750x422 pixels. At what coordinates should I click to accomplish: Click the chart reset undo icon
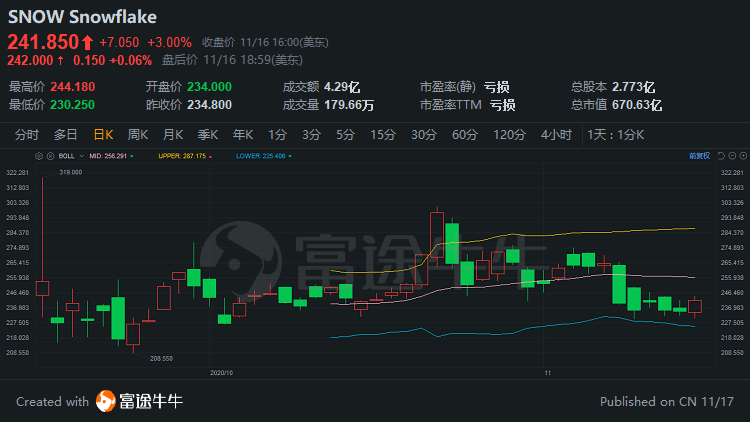tap(721, 156)
